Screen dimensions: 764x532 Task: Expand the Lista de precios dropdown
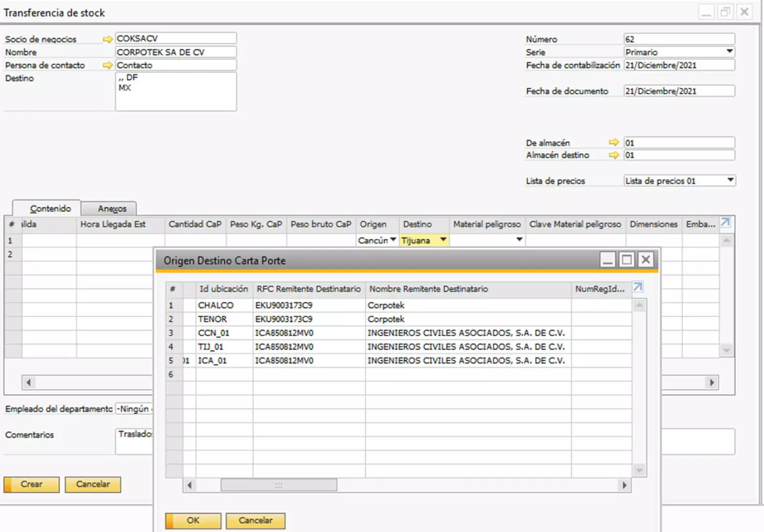point(730,180)
